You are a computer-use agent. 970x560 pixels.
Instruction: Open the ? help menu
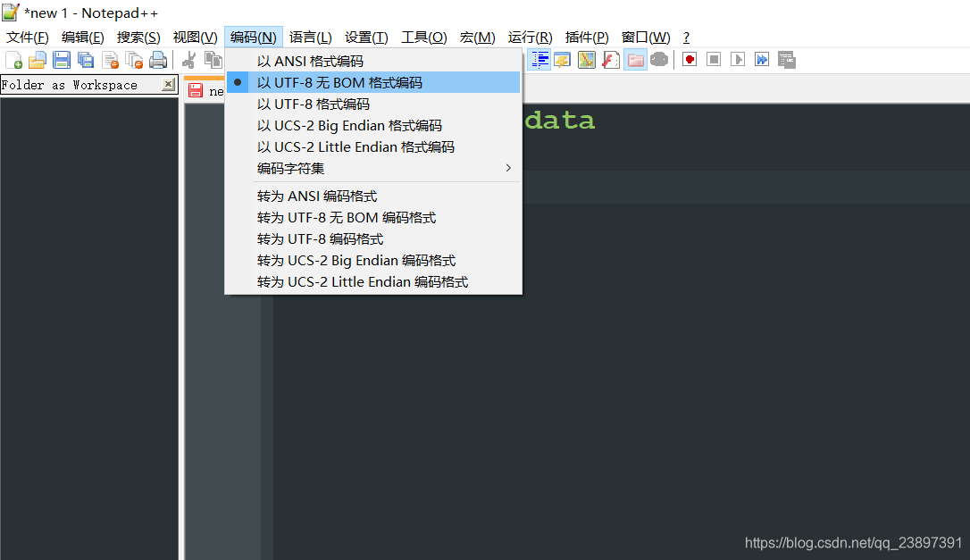tap(686, 38)
